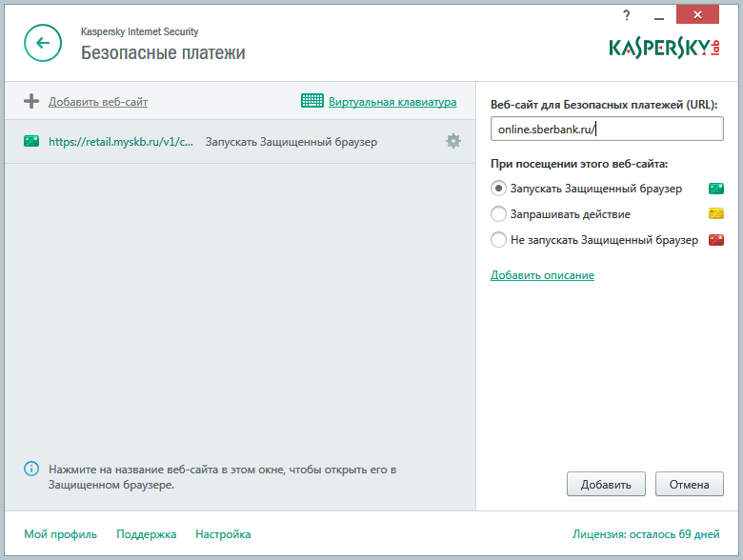Click 'Добавить описание' link
The width and height of the screenshot is (743, 560).
pos(542,275)
